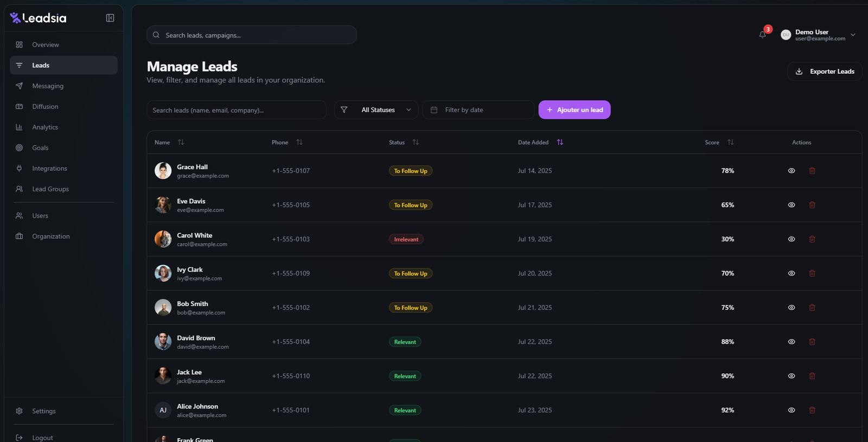Sort leads by Score arrows

point(730,142)
